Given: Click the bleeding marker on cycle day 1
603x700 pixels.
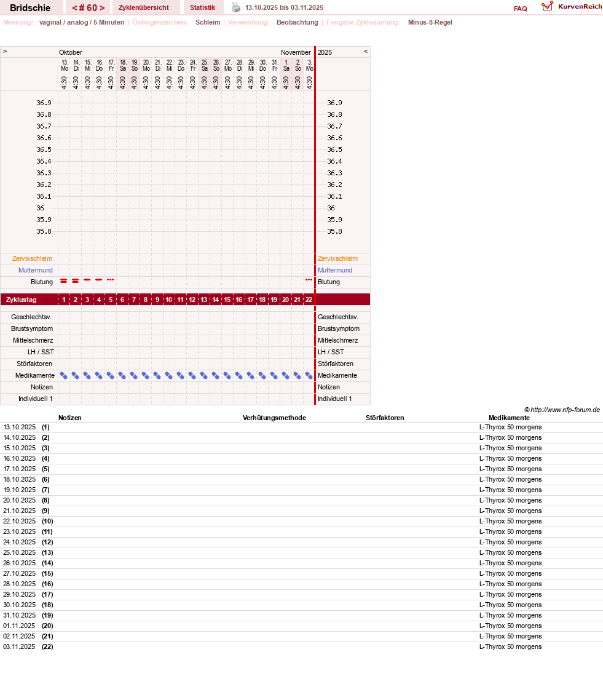Looking at the screenshot, I should click(64, 281).
